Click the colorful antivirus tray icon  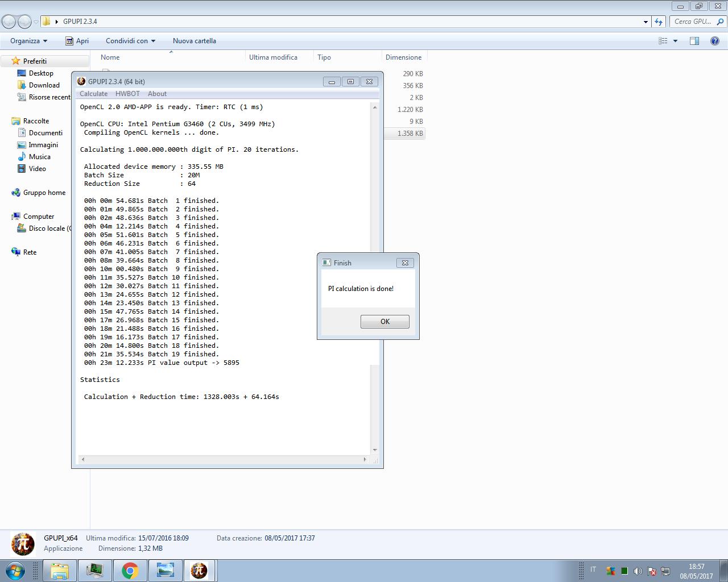point(611,571)
